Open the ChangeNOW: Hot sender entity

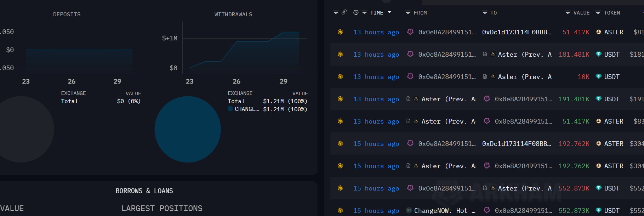click(x=445, y=211)
